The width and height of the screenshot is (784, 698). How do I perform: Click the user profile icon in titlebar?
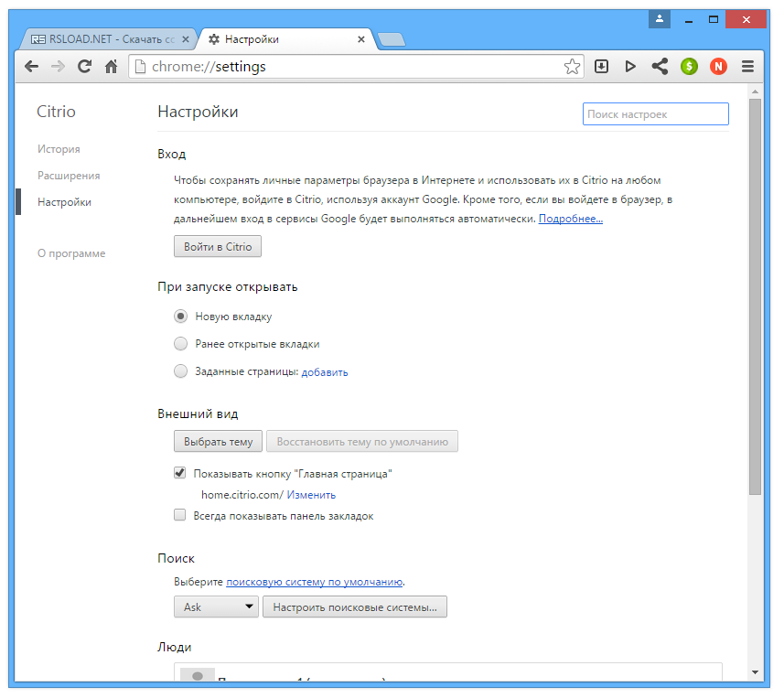660,19
